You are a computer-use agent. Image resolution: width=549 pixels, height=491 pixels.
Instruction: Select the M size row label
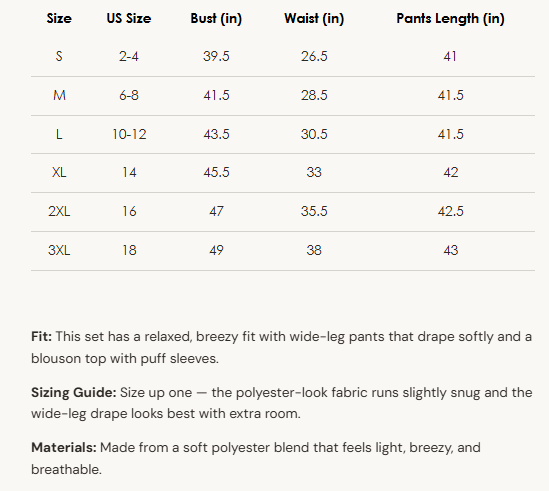click(59, 95)
